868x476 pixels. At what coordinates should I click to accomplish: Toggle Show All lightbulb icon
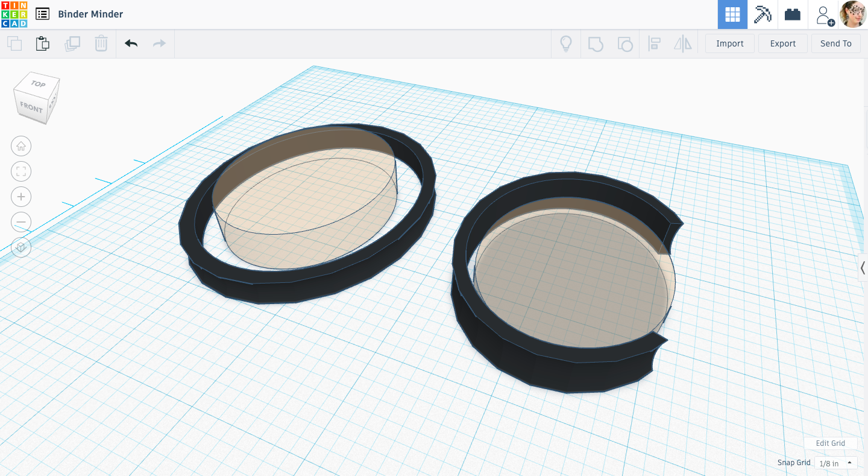(565, 43)
